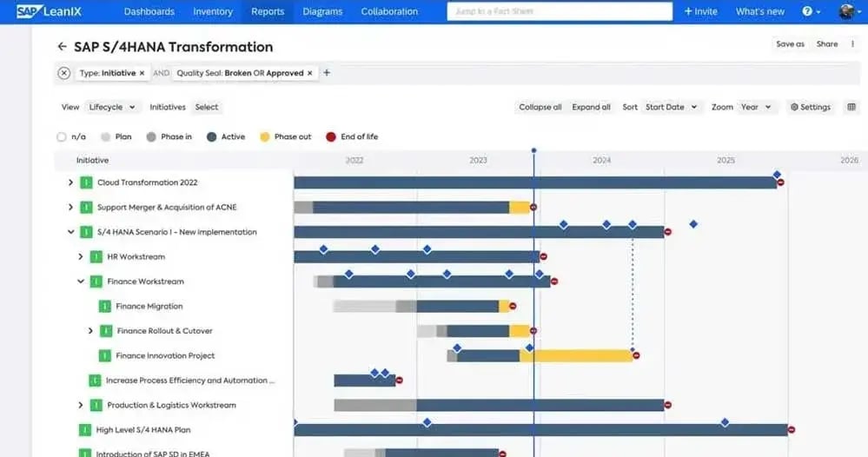Click the today marker handle atop the timeline
Image resolution: width=868 pixels, height=457 pixels.
click(533, 150)
